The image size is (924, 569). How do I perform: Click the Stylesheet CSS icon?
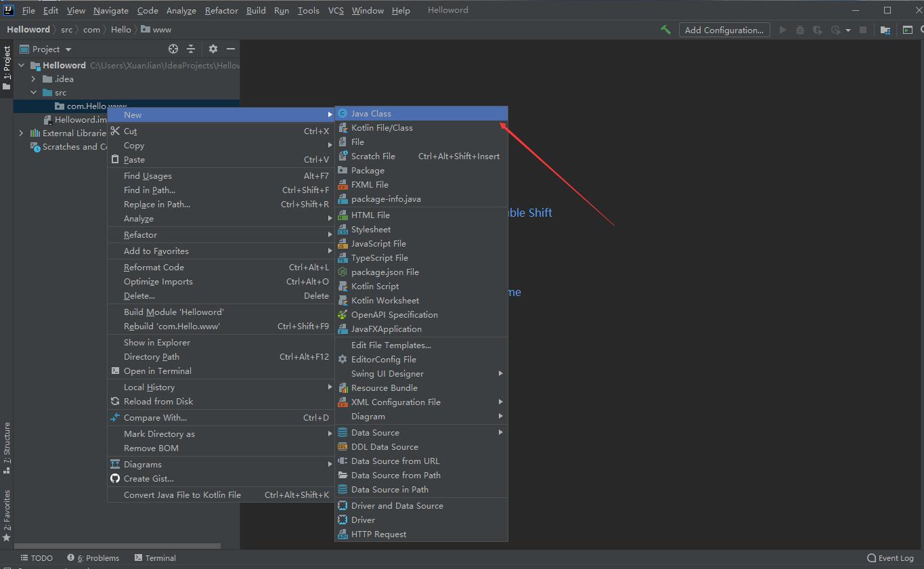[x=343, y=230]
